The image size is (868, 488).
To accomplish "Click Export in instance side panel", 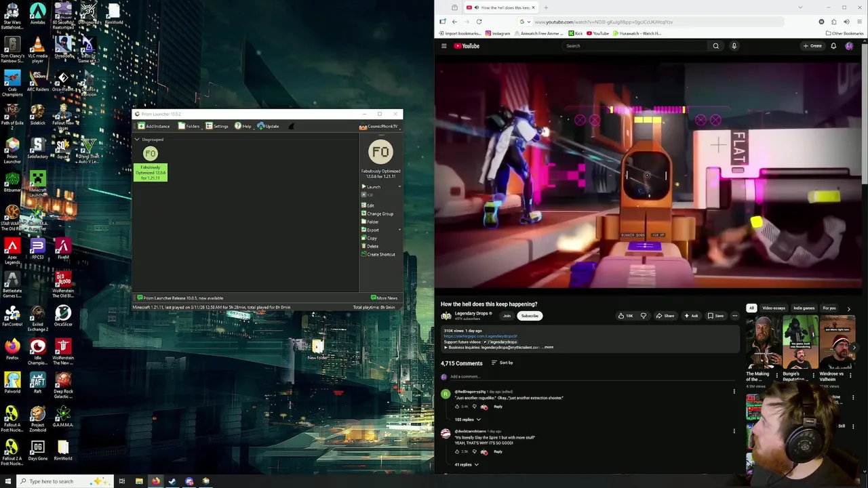I will tap(370, 230).
